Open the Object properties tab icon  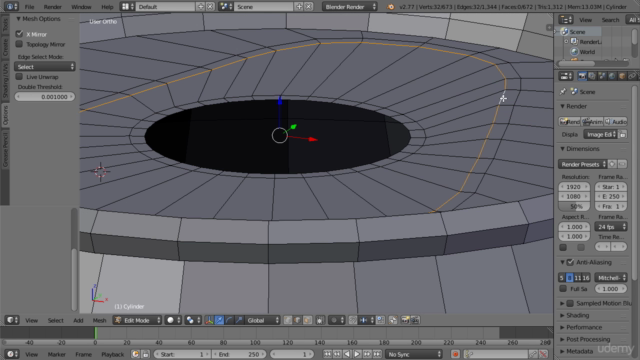(x=622, y=76)
